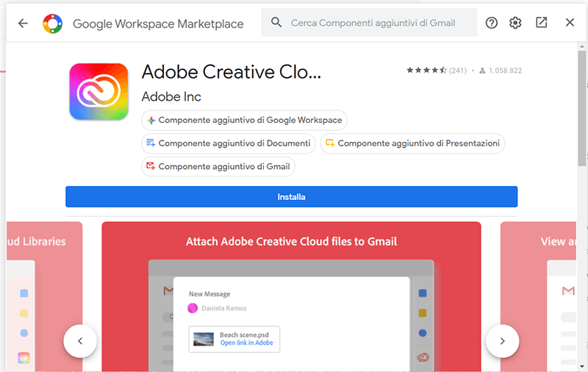
Task: Select the Componente aggiuntivo di Documenti chip
Action: coord(229,143)
